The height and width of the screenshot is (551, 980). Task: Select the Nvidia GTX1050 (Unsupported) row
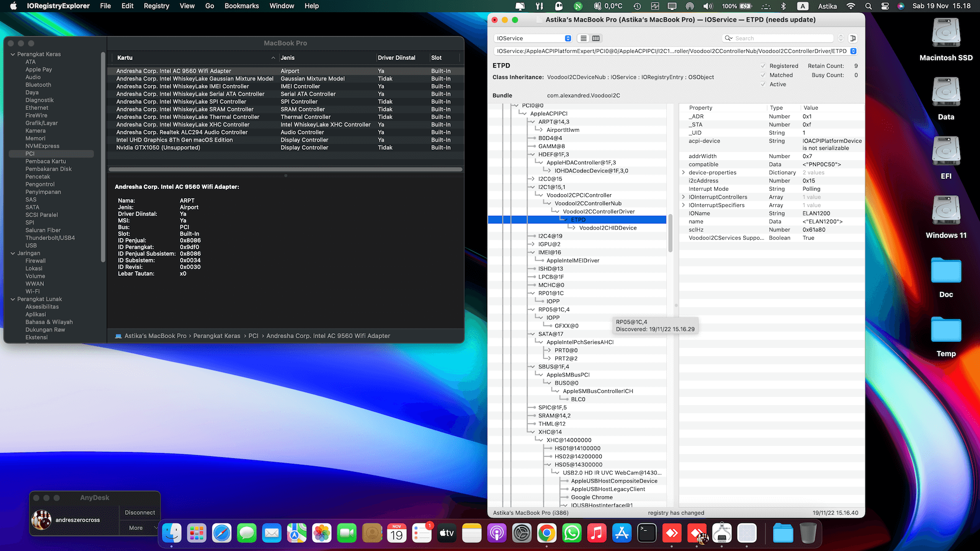coord(286,147)
